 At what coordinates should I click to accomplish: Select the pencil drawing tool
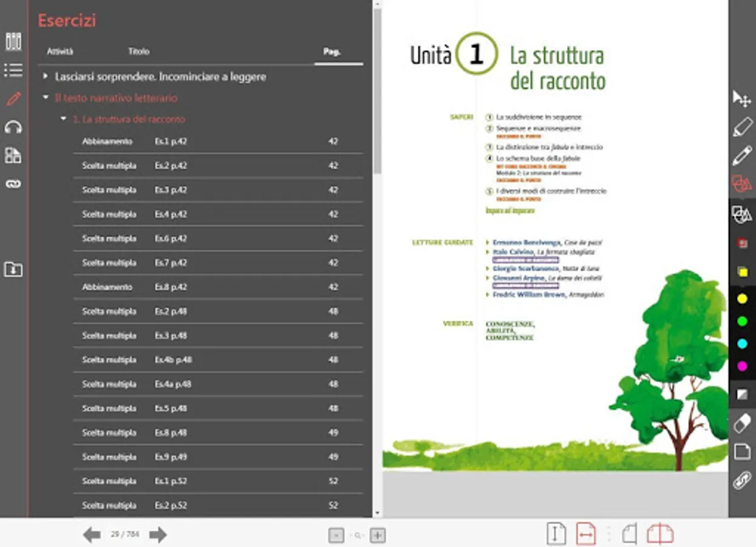click(742, 155)
